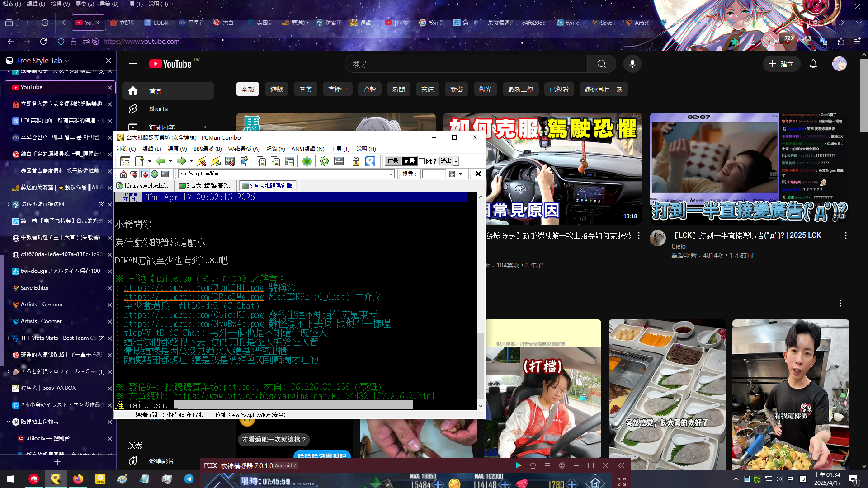The image size is (868, 488).
Task: Click the green back arrow in PCMan toolbar
Action: pos(160,161)
